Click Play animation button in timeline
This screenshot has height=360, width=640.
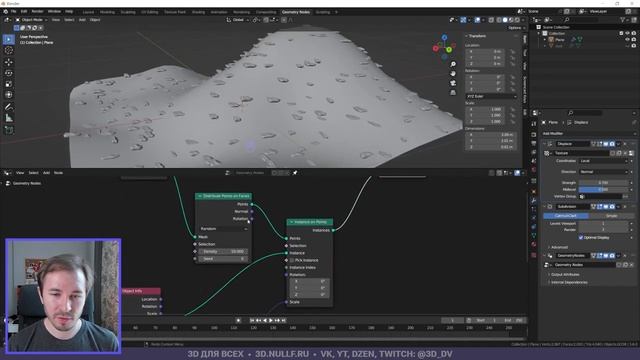pos(271,320)
